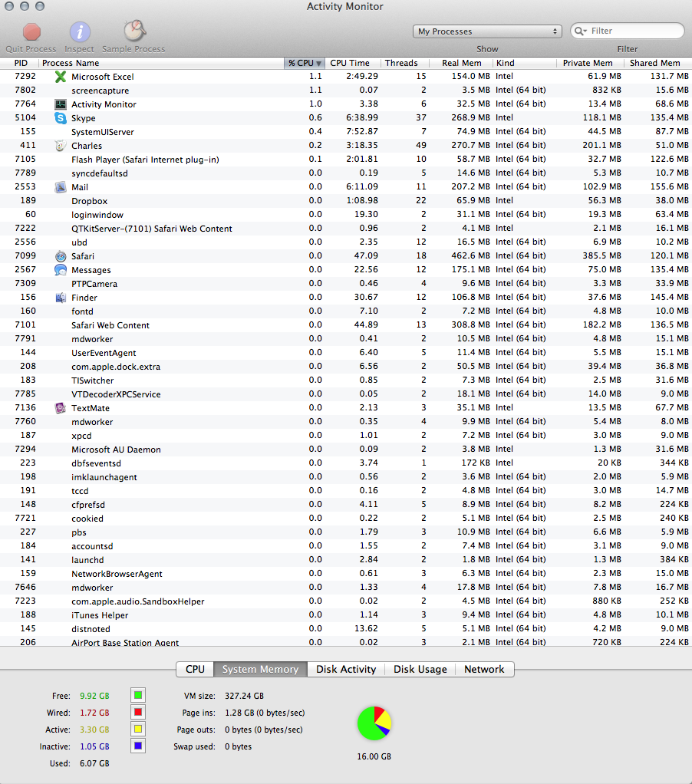Viewport: 692px width, 784px height.
Task: Select the com.apple.audio.SandboxHelper row
Action: click(346, 601)
